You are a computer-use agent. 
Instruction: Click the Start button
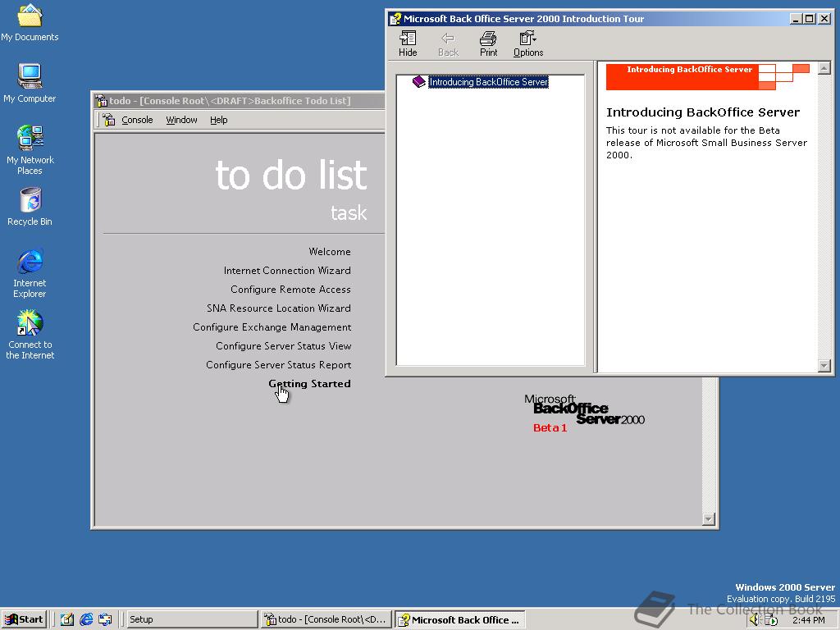click(x=24, y=619)
